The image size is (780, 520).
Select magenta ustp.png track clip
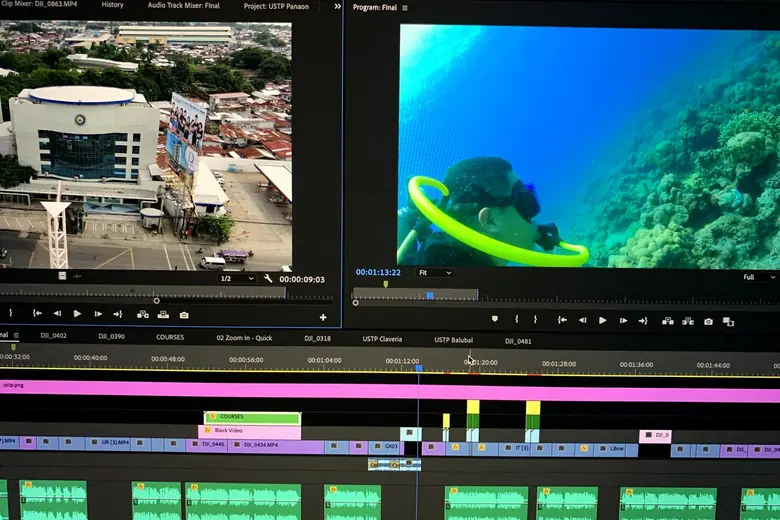coord(390,391)
